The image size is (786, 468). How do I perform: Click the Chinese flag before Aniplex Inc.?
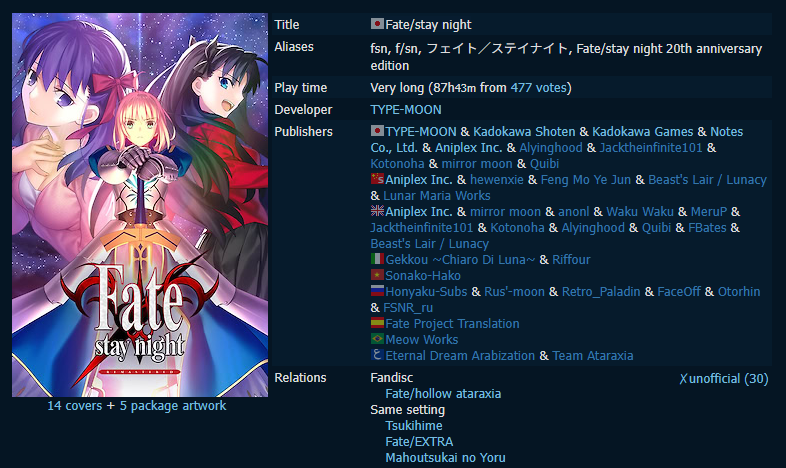377,179
